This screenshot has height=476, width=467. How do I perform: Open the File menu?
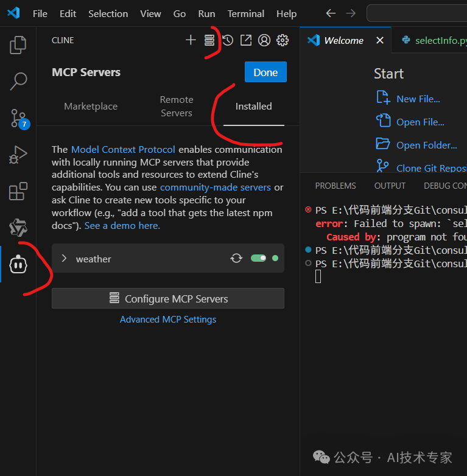(x=40, y=13)
